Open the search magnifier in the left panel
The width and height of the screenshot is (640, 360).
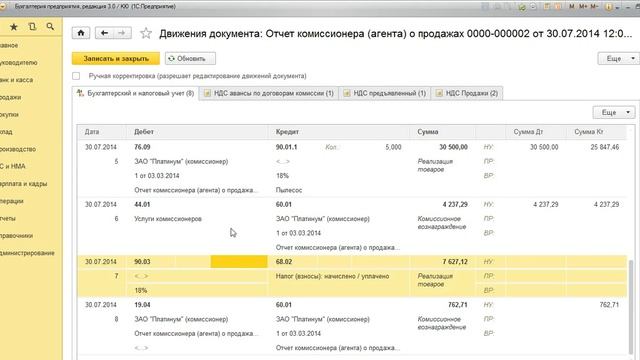pos(50,27)
